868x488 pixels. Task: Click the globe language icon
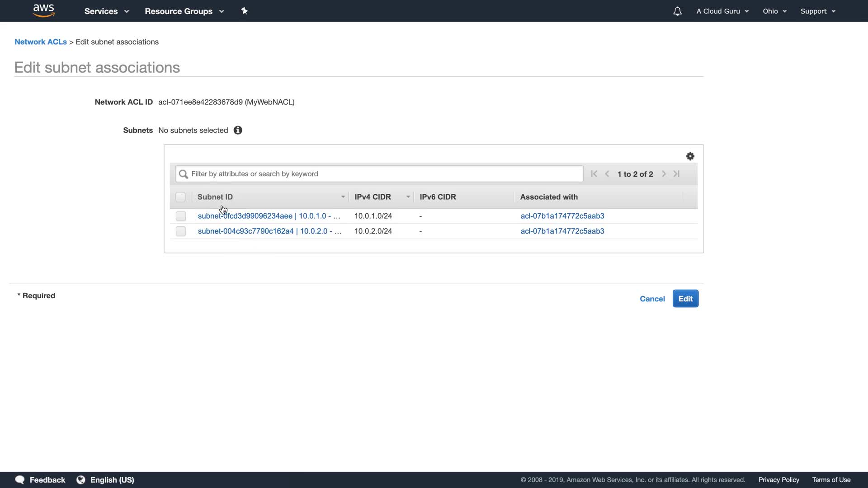point(81,480)
